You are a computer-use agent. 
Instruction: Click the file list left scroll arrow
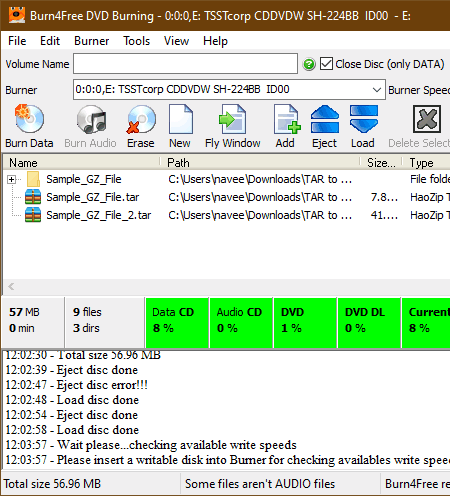click(11, 286)
